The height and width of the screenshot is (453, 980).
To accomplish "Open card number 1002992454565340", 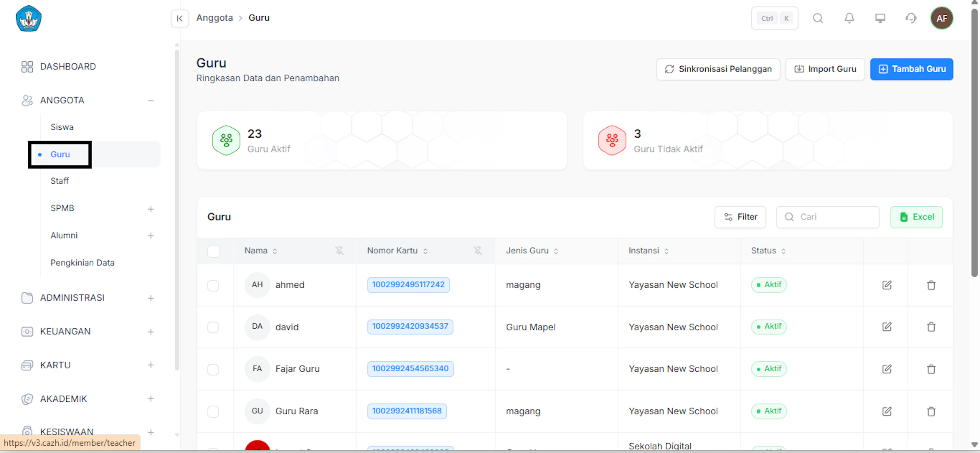I will pyautogui.click(x=410, y=368).
